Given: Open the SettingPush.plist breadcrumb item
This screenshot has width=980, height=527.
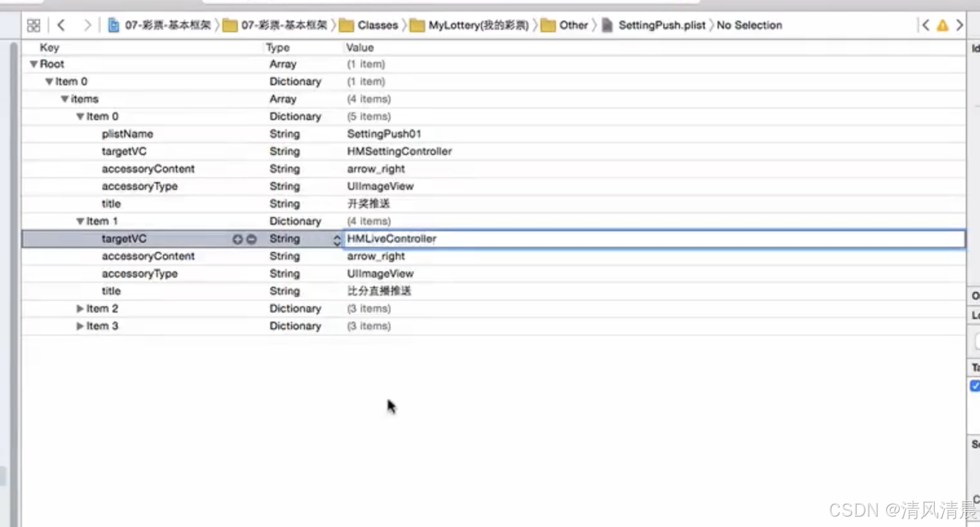Looking at the screenshot, I should (x=662, y=25).
